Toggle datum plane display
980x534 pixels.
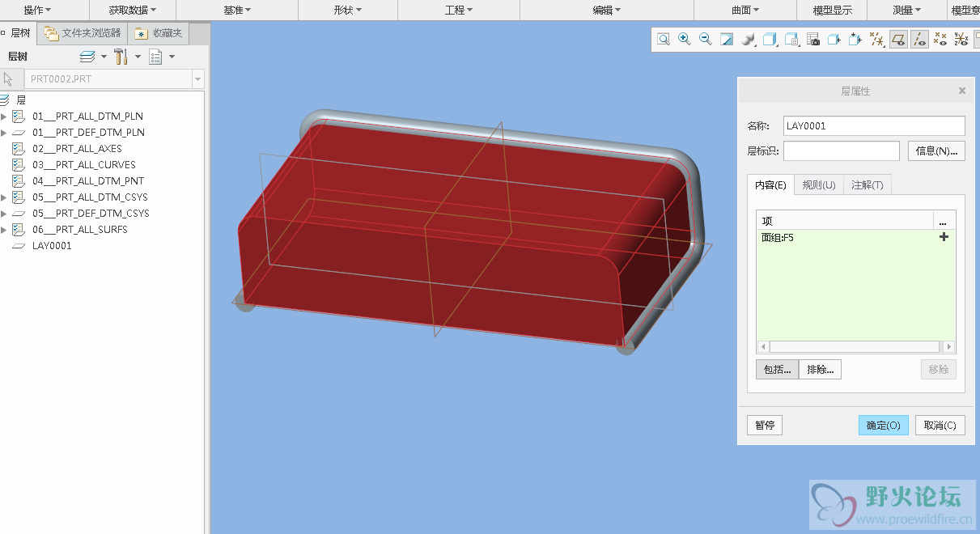tap(897, 39)
